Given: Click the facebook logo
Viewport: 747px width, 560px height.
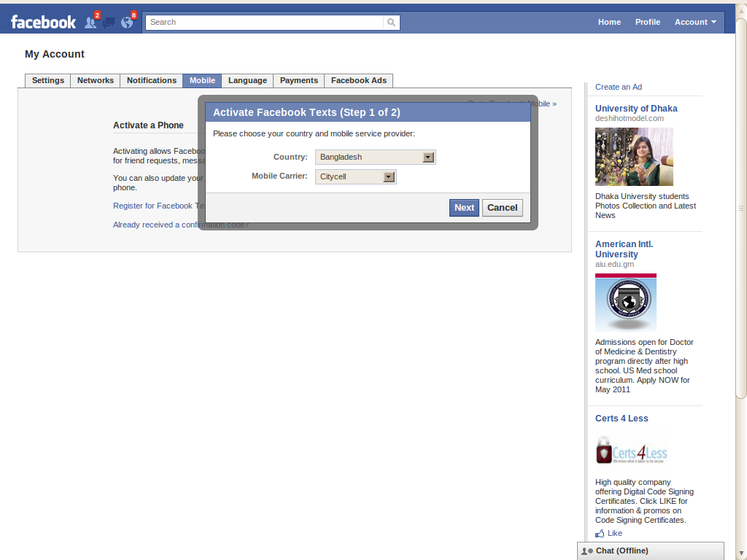Looking at the screenshot, I should (43, 22).
